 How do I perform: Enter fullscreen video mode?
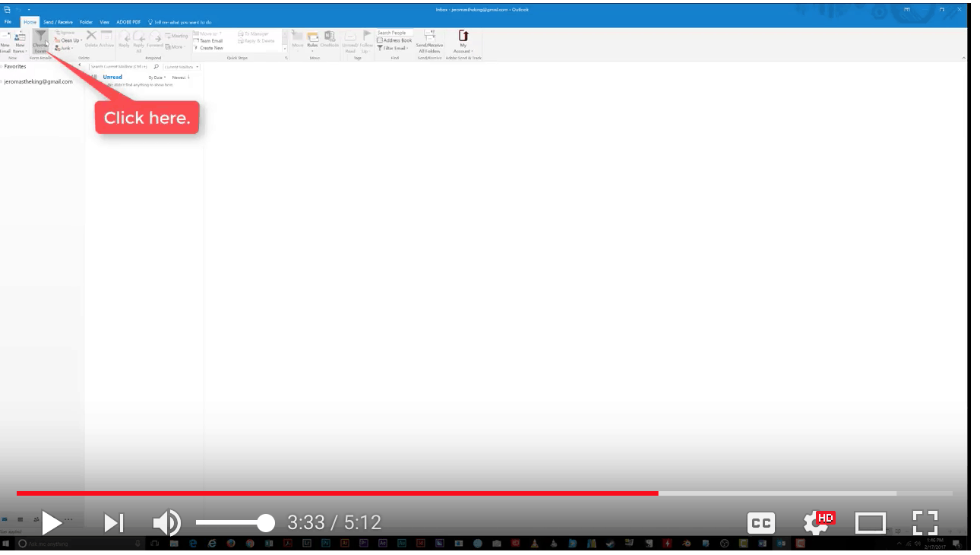(x=925, y=523)
